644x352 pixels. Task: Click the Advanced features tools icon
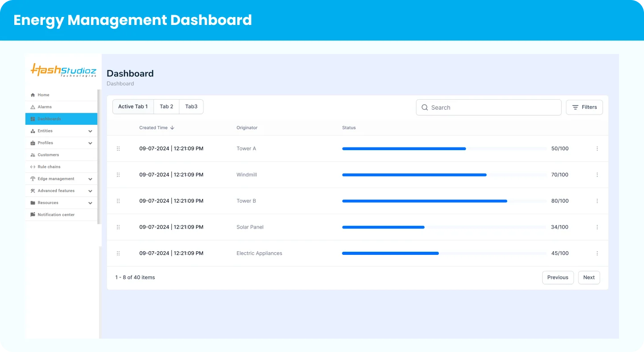(x=33, y=191)
